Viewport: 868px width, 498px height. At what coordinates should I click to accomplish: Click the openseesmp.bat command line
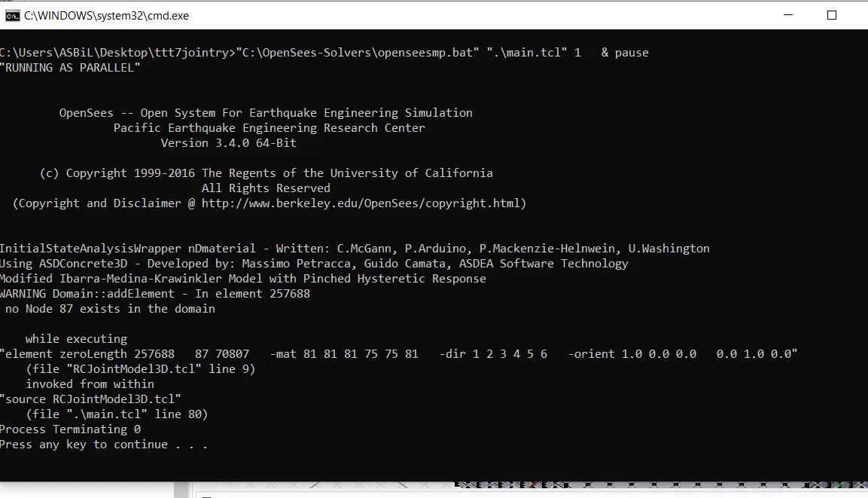(x=324, y=53)
